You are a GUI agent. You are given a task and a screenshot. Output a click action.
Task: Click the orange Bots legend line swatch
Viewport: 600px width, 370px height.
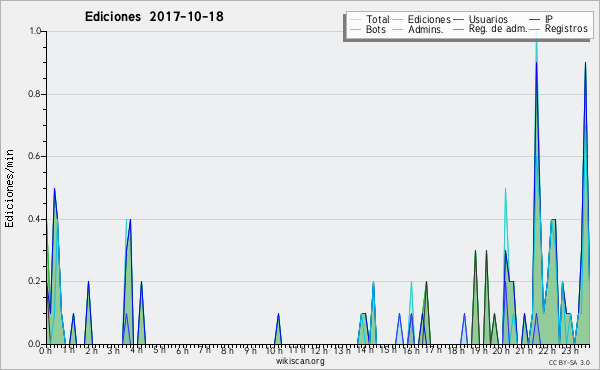355,29
